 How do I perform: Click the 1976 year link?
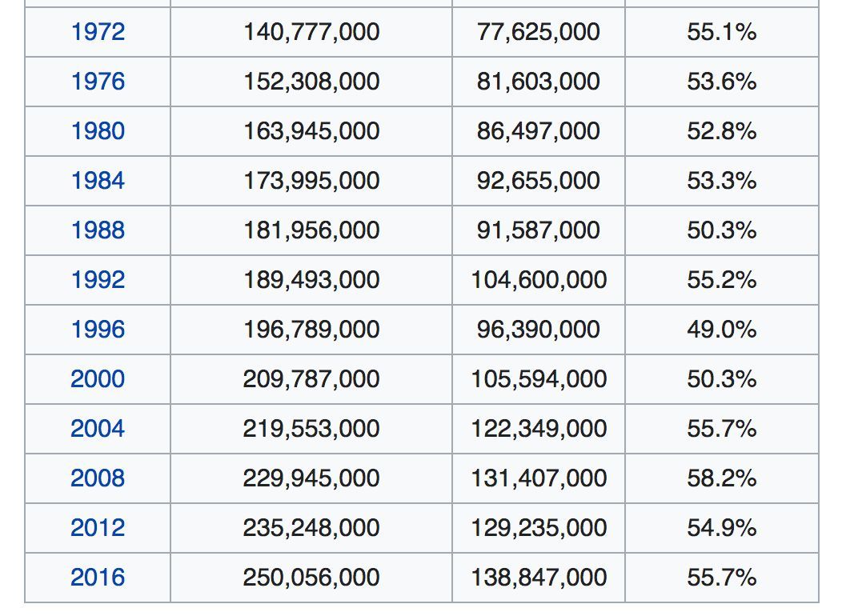point(98,82)
